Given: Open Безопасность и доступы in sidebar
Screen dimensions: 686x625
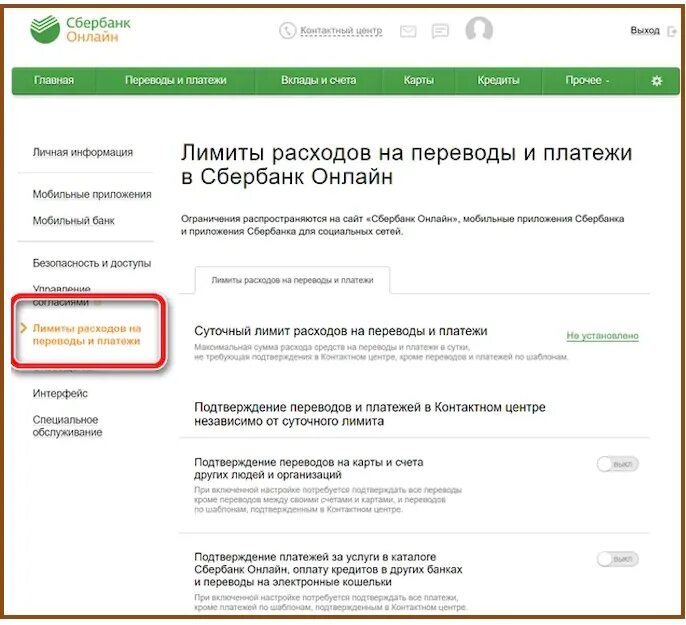Looking at the screenshot, I should 92,263.
